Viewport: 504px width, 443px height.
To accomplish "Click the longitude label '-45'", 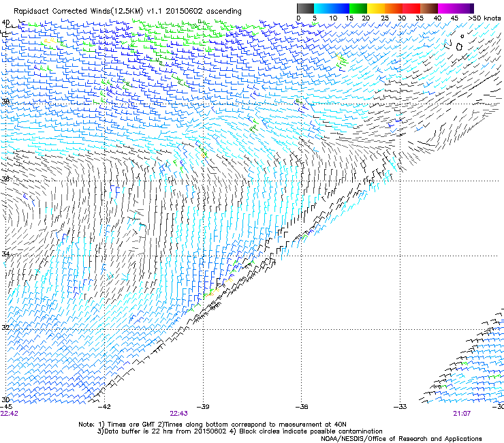I will (6, 407).
